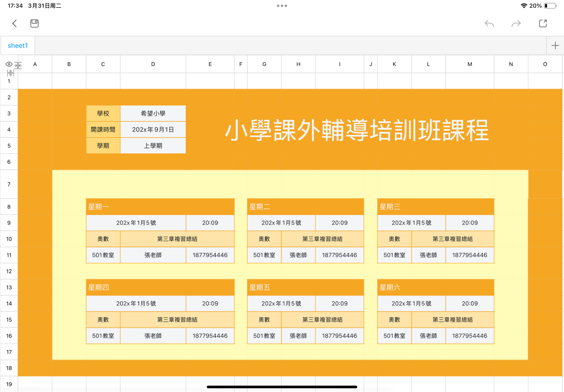This screenshot has width=564, height=392.
Task: Select 第三章複習總結 under 星期六
Action: tap(453, 320)
